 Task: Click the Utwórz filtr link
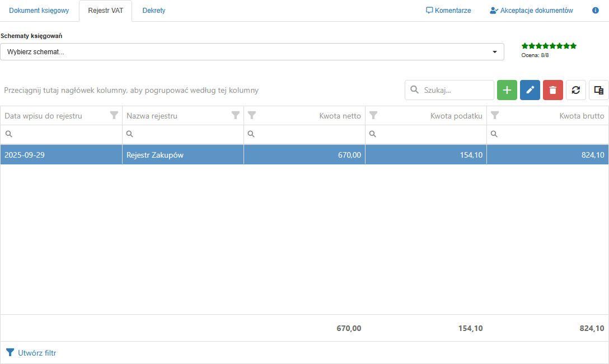(31, 353)
